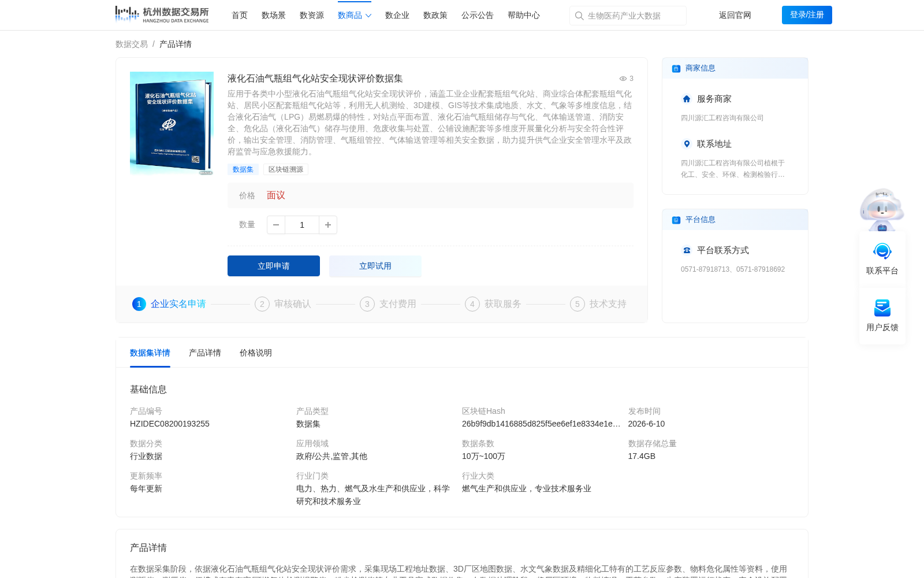Click the 立即申请 button
924x578 pixels.
pyautogui.click(x=274, y=266)
